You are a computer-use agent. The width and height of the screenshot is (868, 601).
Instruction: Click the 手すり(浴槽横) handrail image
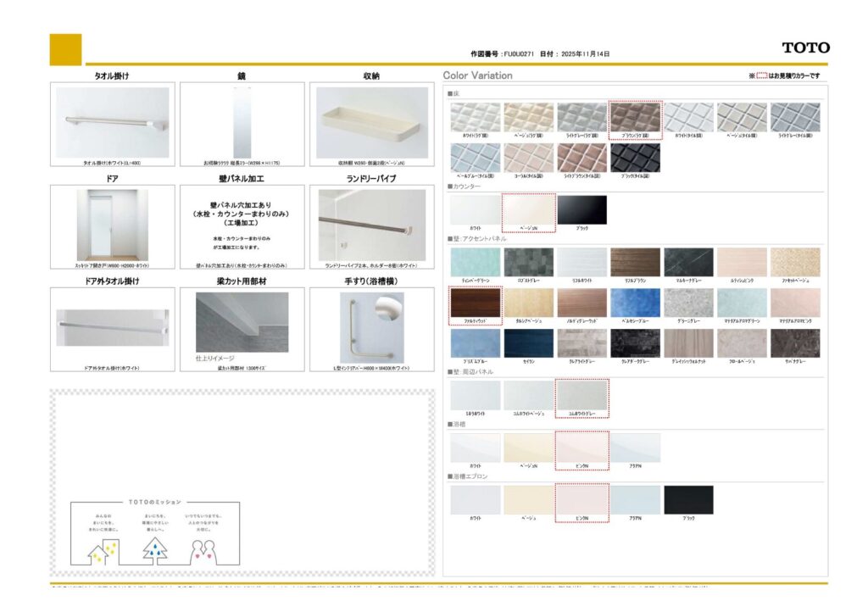point(371,327)
